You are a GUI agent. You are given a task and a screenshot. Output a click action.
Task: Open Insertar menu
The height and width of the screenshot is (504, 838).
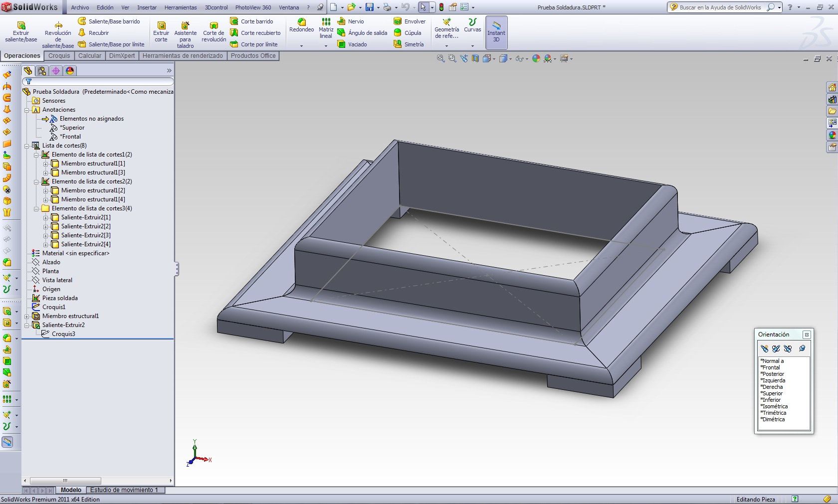coord(147,7)
